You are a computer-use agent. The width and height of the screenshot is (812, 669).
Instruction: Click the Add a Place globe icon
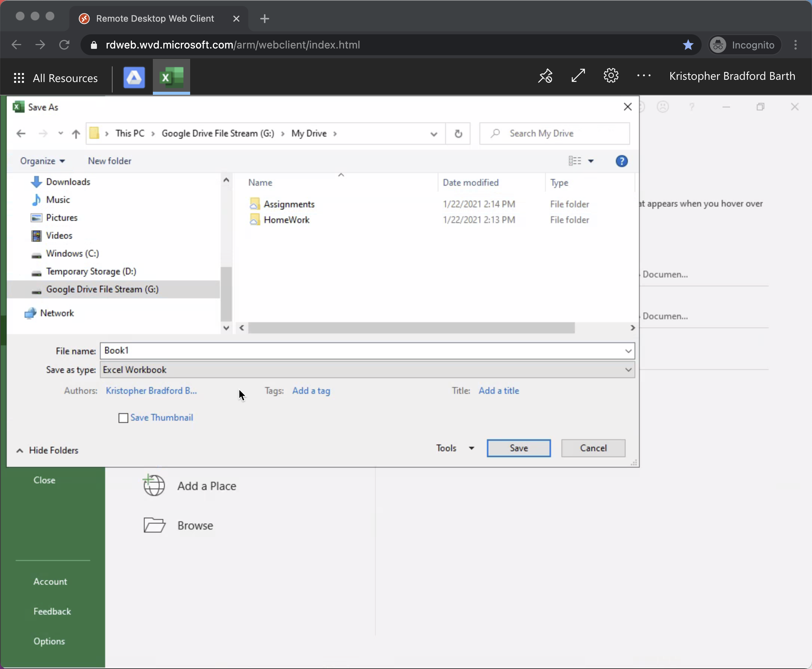coord(154,485)
